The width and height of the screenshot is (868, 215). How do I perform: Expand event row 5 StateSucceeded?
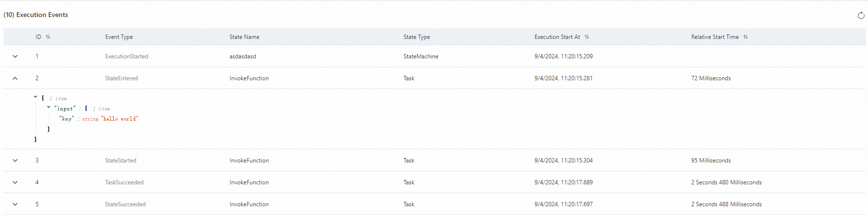click(x=15, y=204)
